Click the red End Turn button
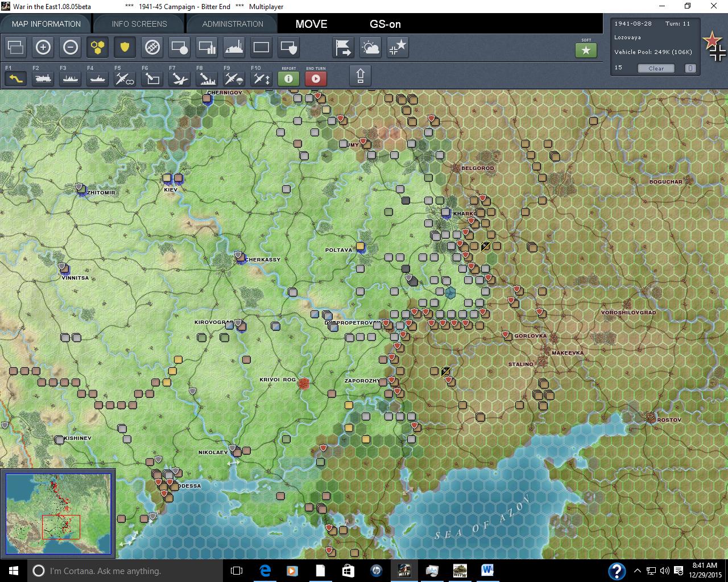The width and height of the screenshot is (728, 582). coord(316,78)
